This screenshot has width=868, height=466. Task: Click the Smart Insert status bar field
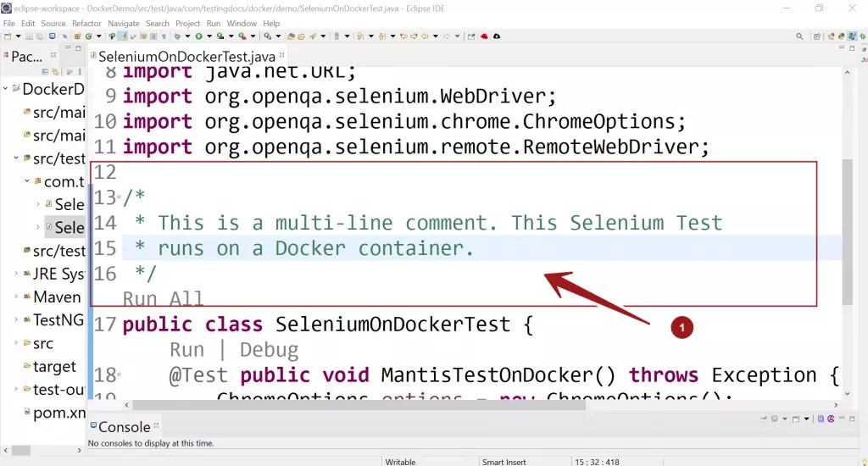(x=504, y=462)
